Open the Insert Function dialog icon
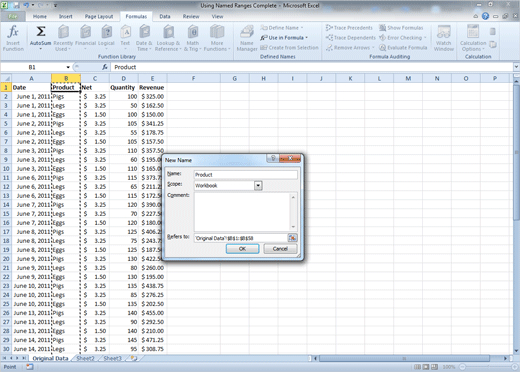This screenshot has width=520, height=372. coord(13,38)
